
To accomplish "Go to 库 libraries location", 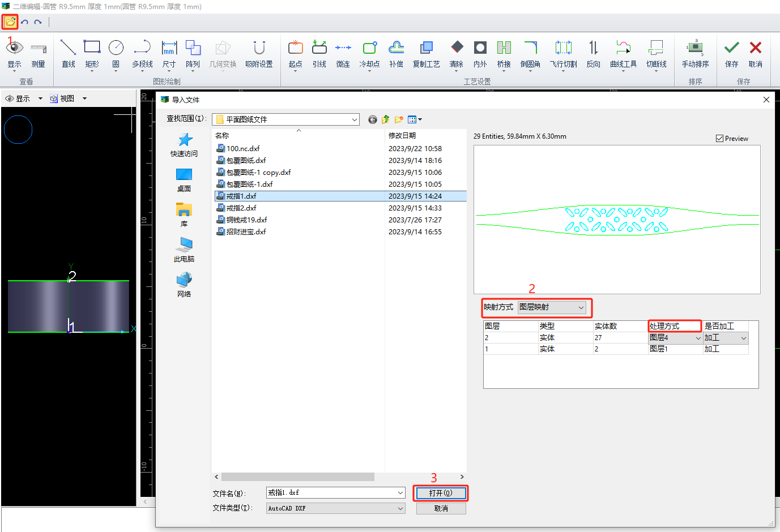I will [x=184, y=215].
